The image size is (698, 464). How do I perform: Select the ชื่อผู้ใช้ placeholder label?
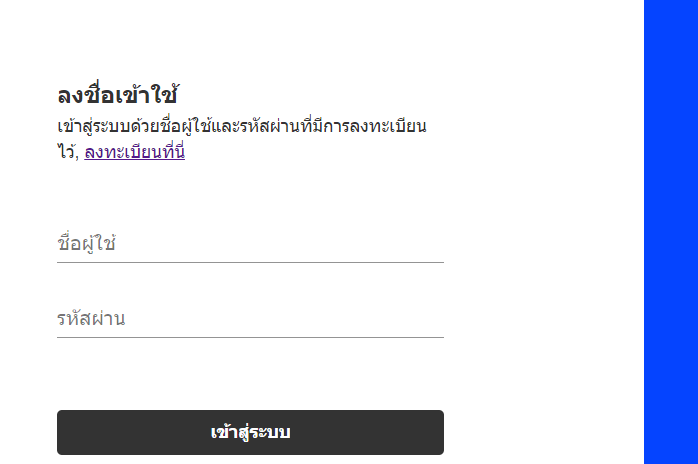click(x=87, y=243)
